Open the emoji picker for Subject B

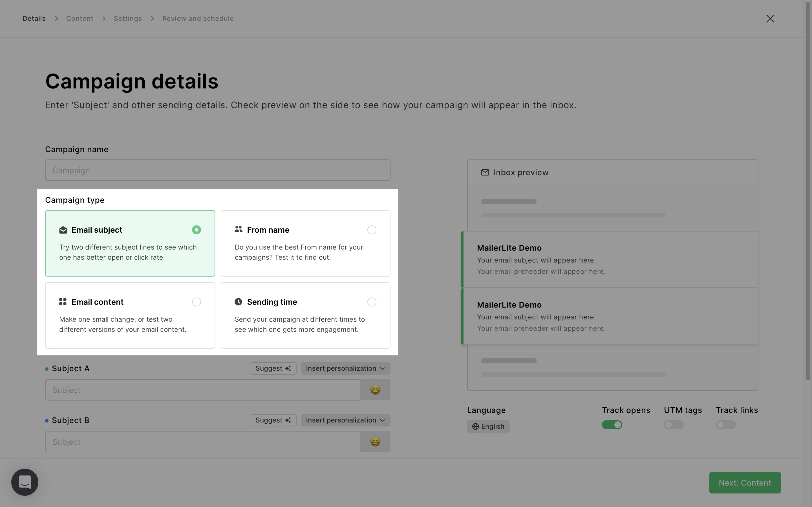375,442
